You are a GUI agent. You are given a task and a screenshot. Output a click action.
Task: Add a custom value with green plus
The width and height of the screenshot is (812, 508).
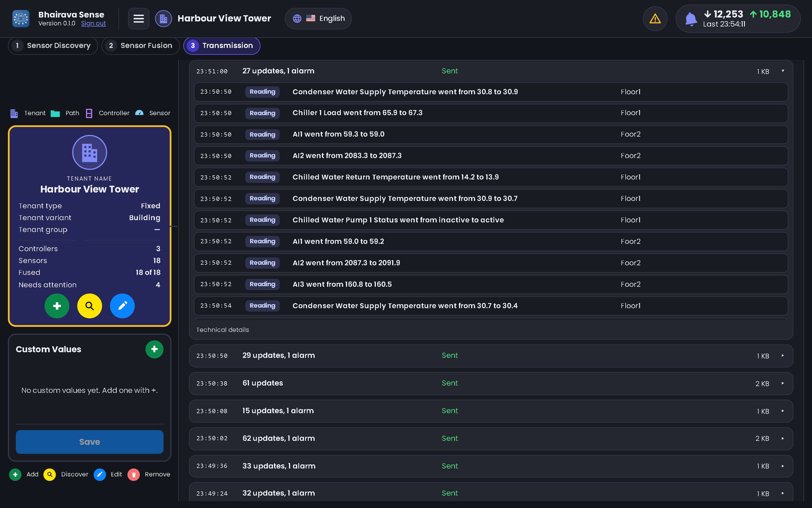click(154, 349)
